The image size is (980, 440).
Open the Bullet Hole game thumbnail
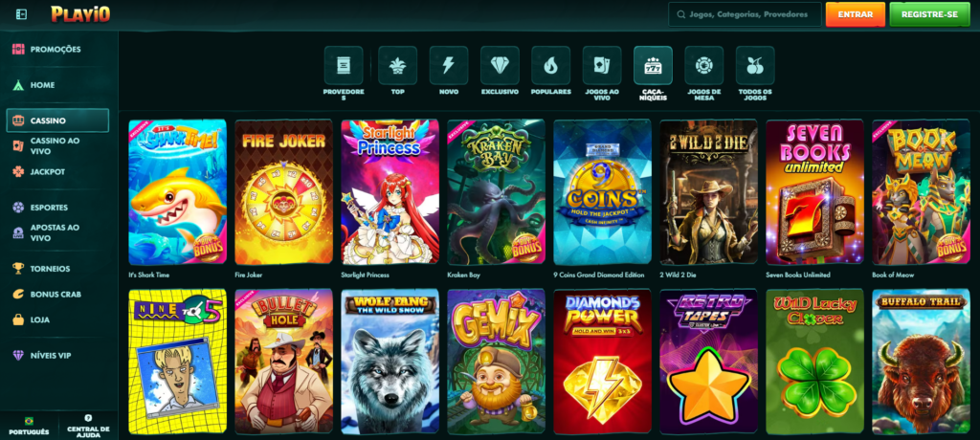(x=283, y=362)
